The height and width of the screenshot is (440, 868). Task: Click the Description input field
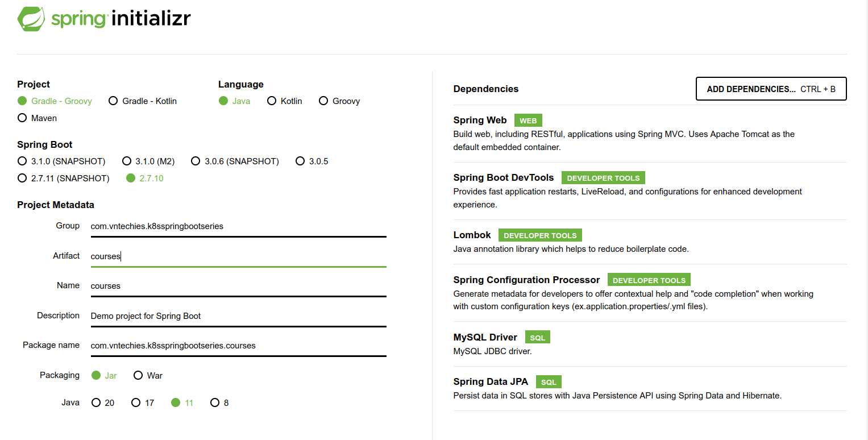click(x=238, y=316)
